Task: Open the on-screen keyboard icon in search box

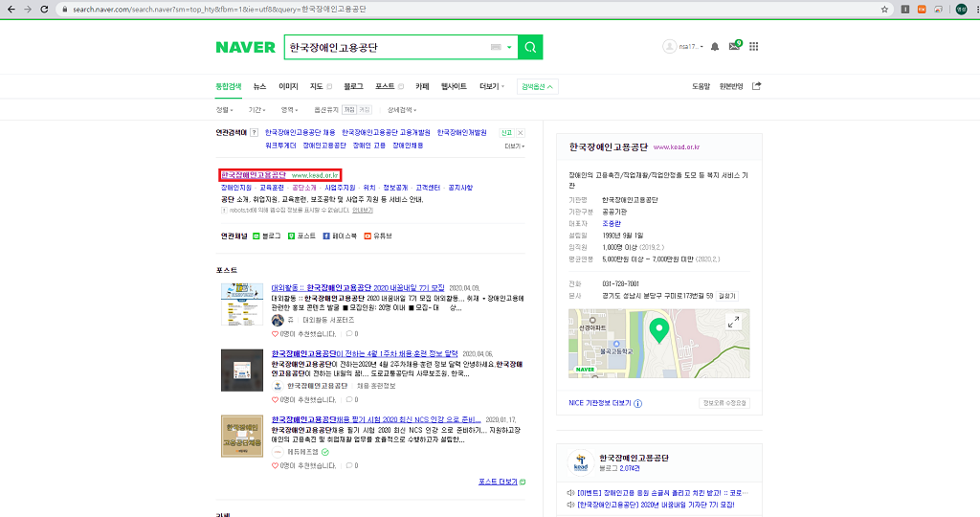Action: [496, 48]
